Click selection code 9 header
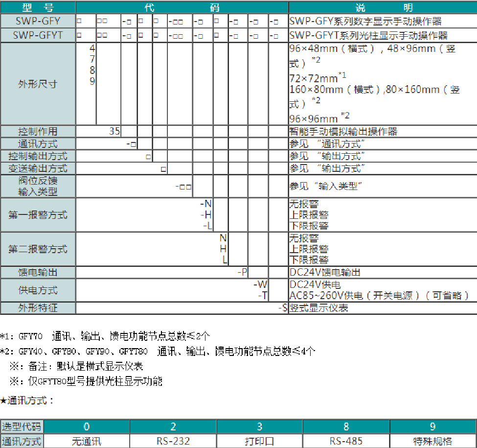The image size is (477, 448). pyautogui.click(x=433, y=426)
